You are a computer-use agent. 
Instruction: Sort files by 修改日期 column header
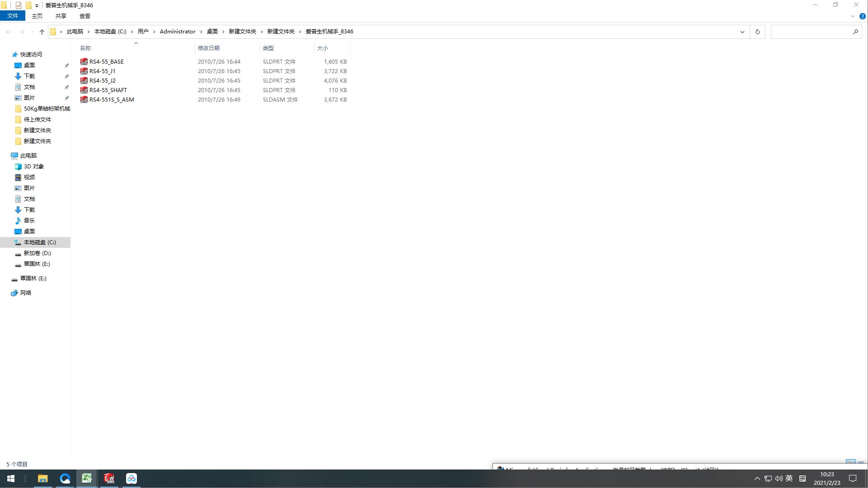pos(208,48)
